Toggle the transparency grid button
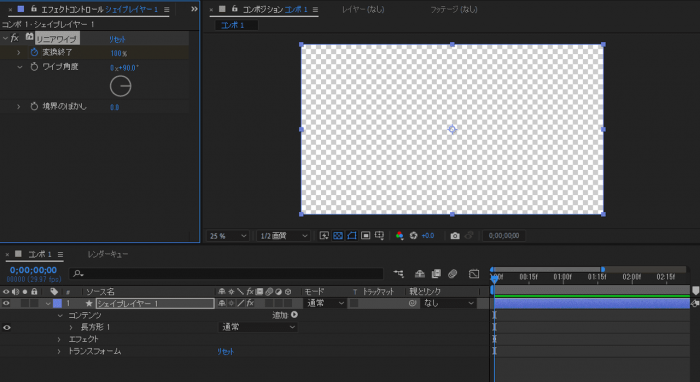The height and width of the screenshot is (382, 700). click(x=338, y=236)
